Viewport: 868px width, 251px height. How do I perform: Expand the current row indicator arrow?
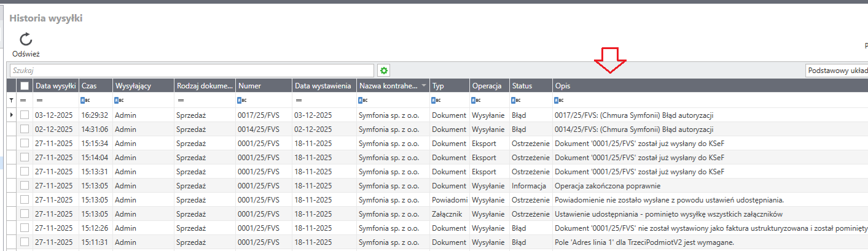[x=12, y=115]
